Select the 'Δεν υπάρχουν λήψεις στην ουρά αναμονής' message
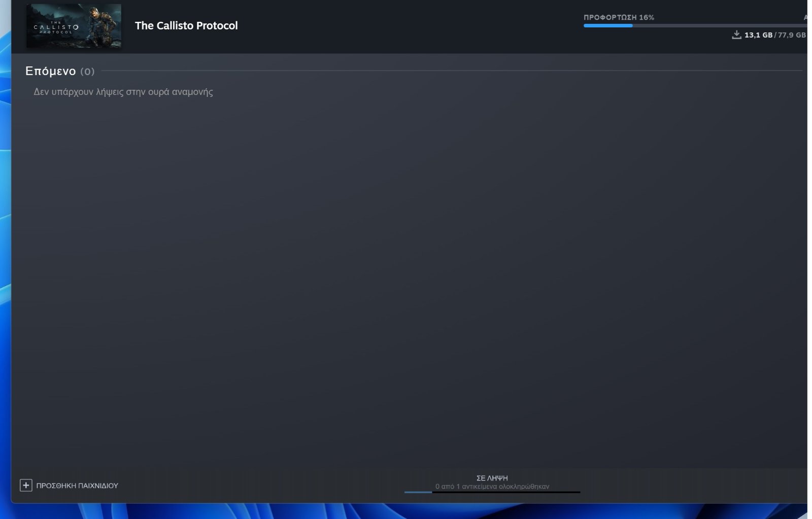 123,92
